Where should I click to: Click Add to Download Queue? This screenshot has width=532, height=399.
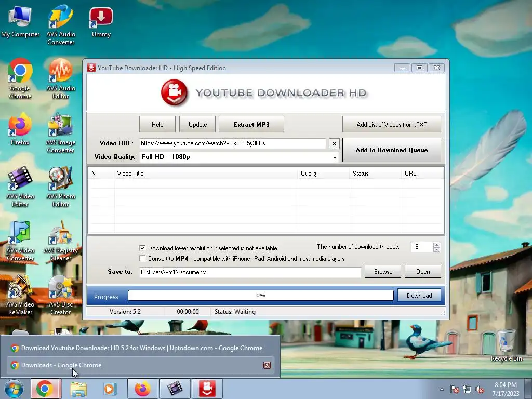tap(392, 150)
